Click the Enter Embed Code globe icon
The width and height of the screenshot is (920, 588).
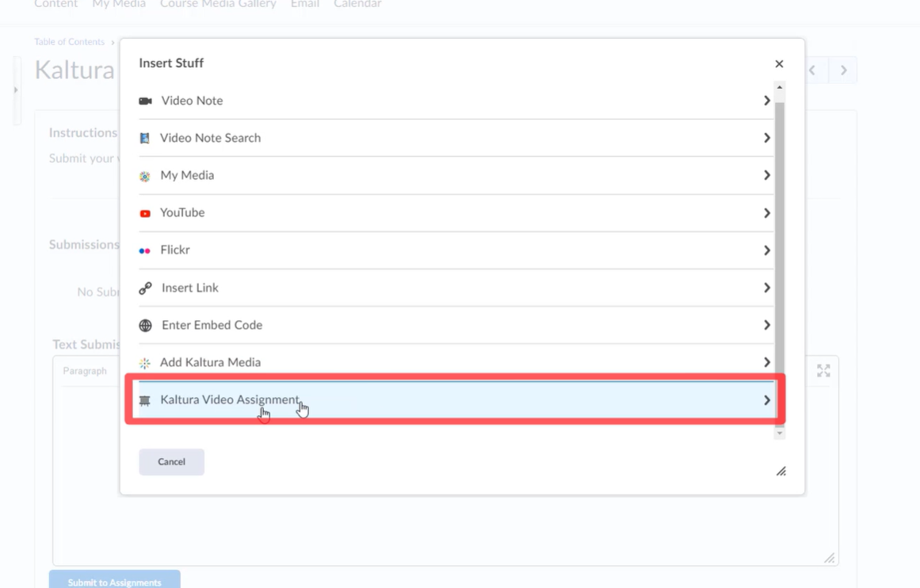pos(145,325)
